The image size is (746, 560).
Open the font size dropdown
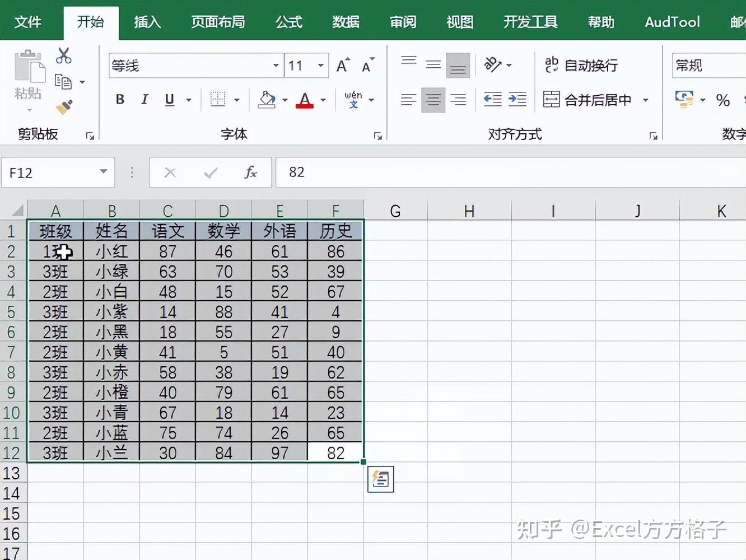coord(319,65)
